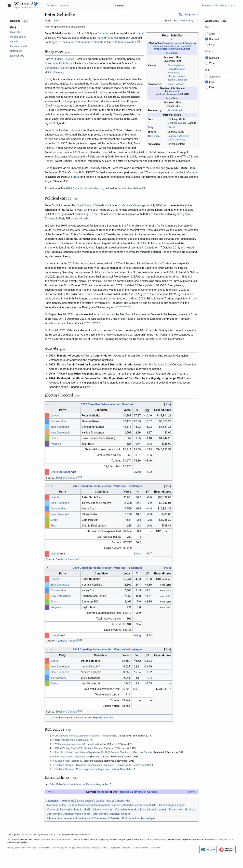Open the Jamie Nicholls link in the infobox
The height and width of the screenshot is (868, 243).
(175, 111)
